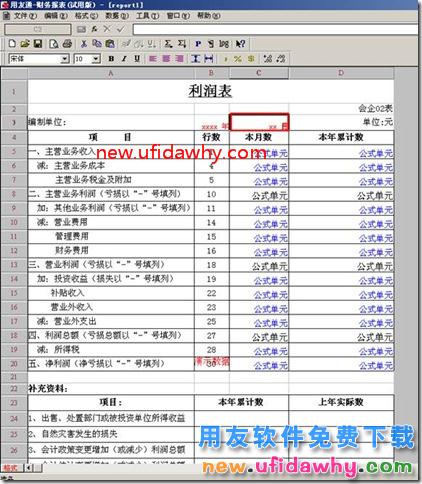Apply Currency style icon
The width and height of the screenshot is (422, 484).
click(251, 59)
